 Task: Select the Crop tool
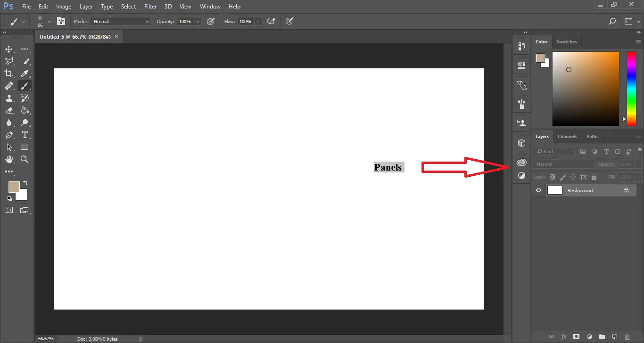click(8, 73)
